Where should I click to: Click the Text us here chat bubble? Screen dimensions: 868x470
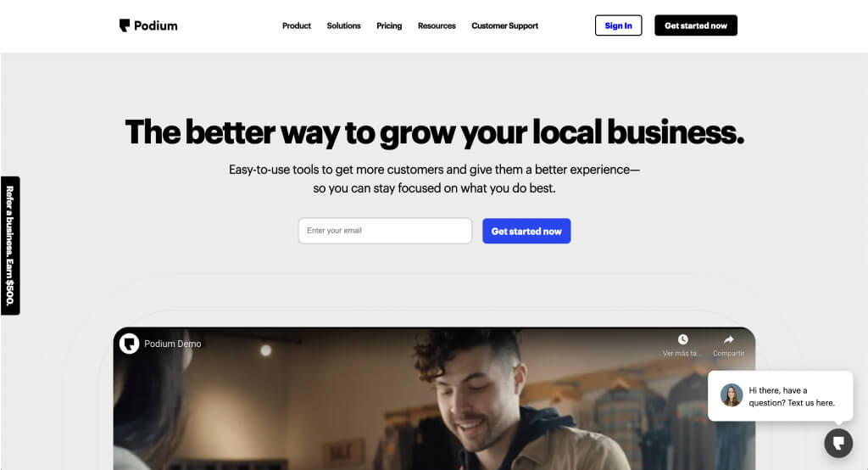[780, 396]
